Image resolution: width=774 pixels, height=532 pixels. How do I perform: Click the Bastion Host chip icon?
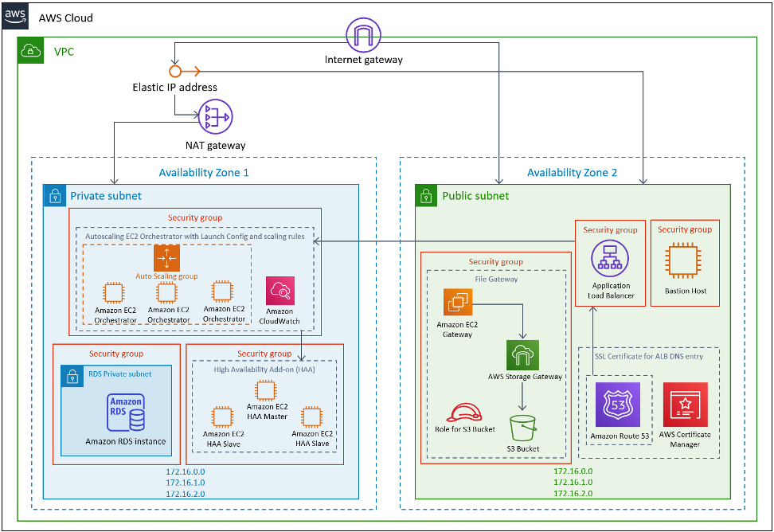click(683, 260)
